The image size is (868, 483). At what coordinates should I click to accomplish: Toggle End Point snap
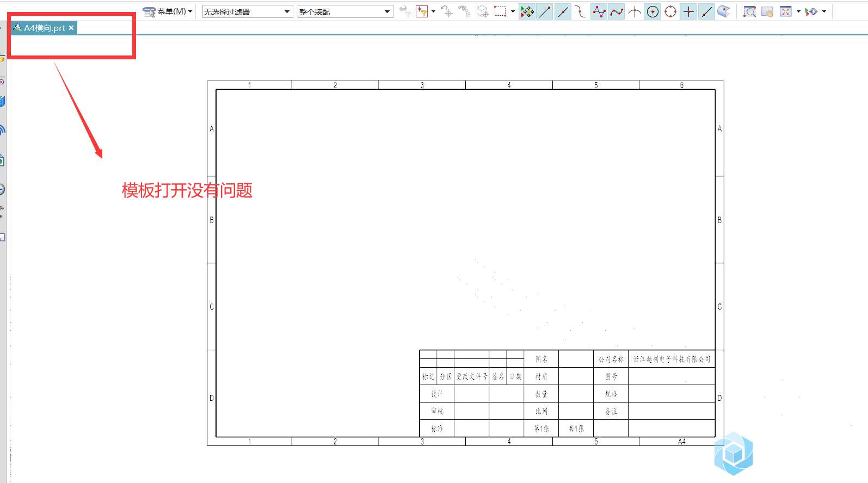point(545,11)
